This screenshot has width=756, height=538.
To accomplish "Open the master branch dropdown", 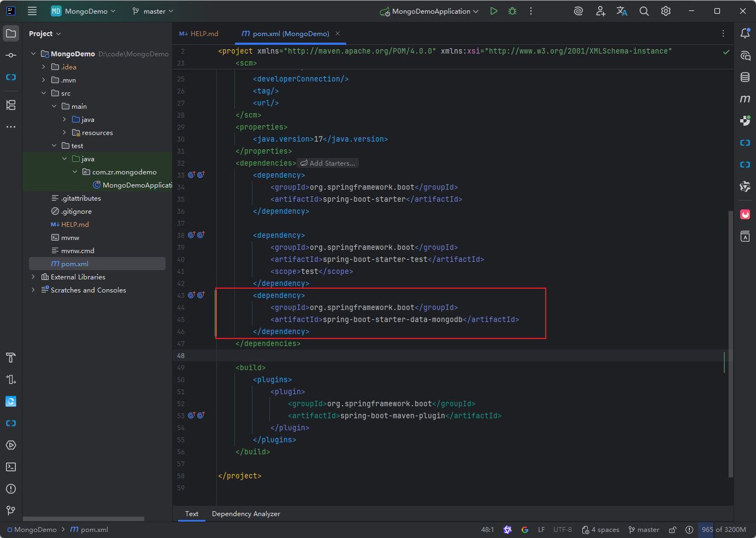I will pos(152,11).
